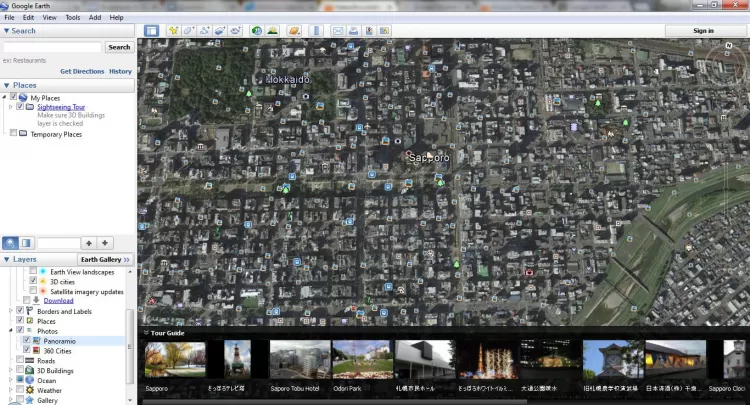Toggle the Sightseeing Tour checkbox
This screenshot has width=750, height=405.
[20, 107]
